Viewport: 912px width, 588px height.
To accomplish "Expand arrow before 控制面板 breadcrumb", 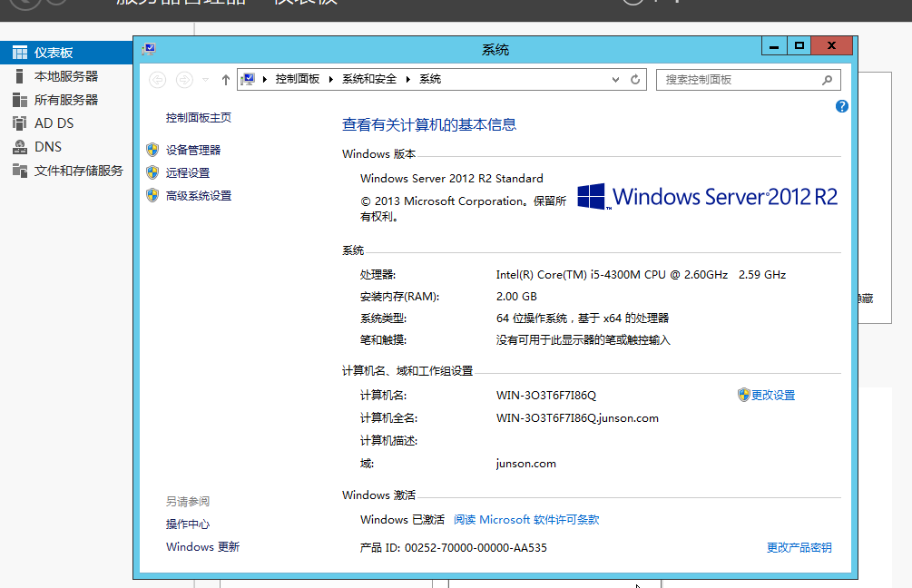I will 265,79.
